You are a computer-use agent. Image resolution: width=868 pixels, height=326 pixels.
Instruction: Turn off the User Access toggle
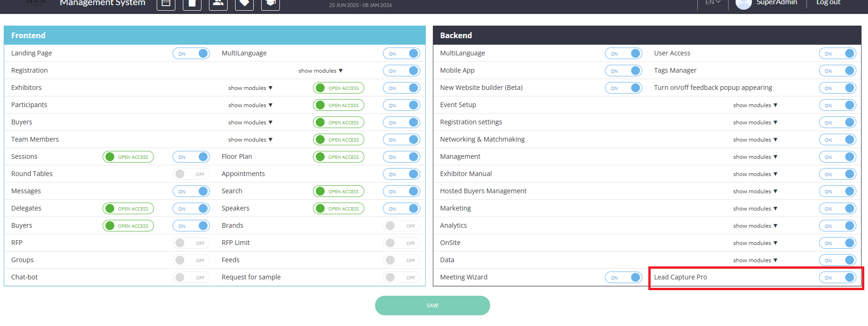coord(838,54)
